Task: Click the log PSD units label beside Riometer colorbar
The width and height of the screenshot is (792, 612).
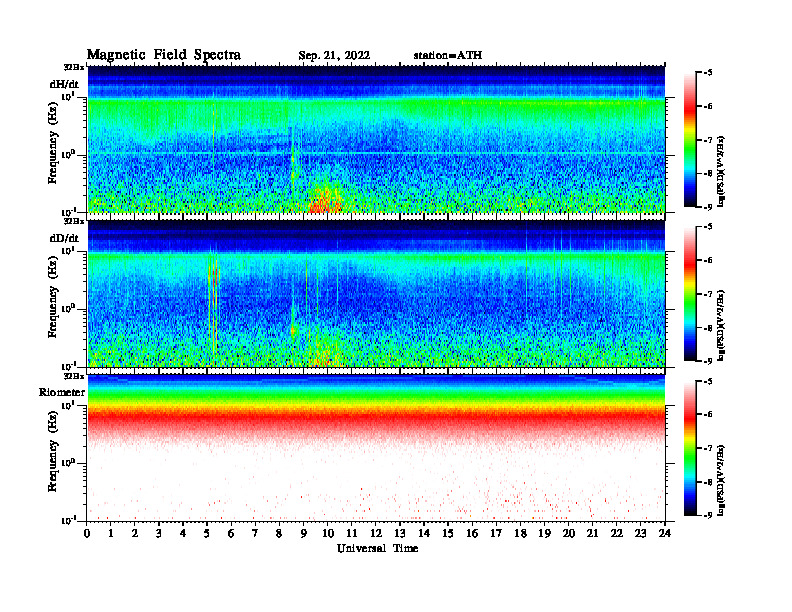Action: 721,479
